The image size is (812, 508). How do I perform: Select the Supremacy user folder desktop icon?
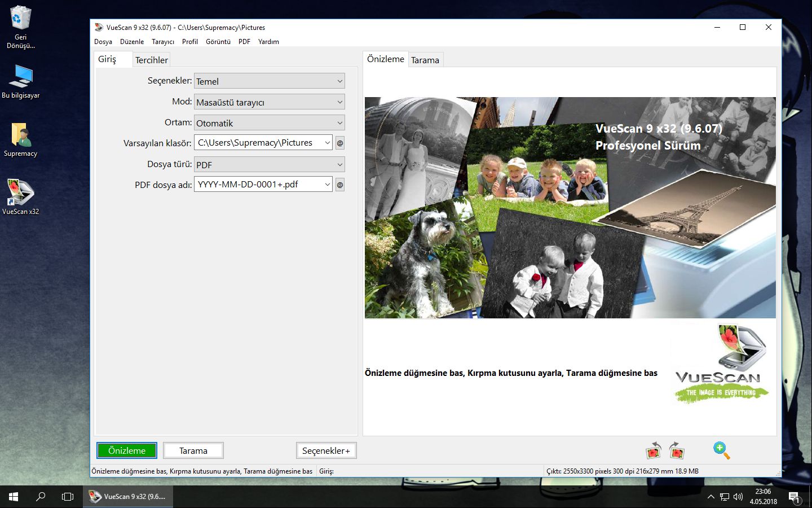pos(21,140)
